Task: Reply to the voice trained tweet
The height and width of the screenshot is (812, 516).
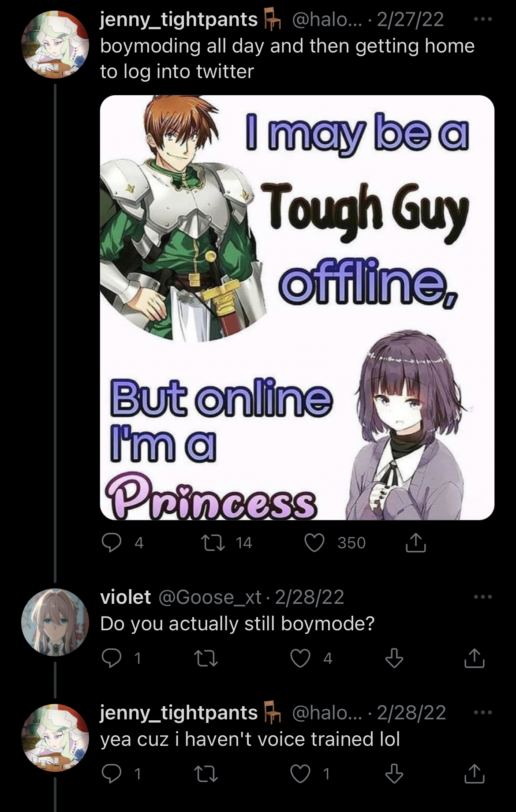Action: 112,774
